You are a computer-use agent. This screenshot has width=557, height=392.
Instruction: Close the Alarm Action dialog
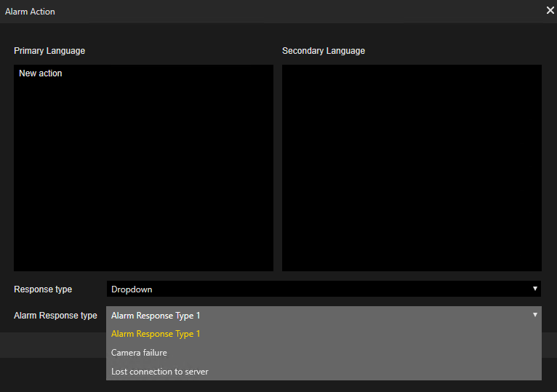[x=550, y=11]
